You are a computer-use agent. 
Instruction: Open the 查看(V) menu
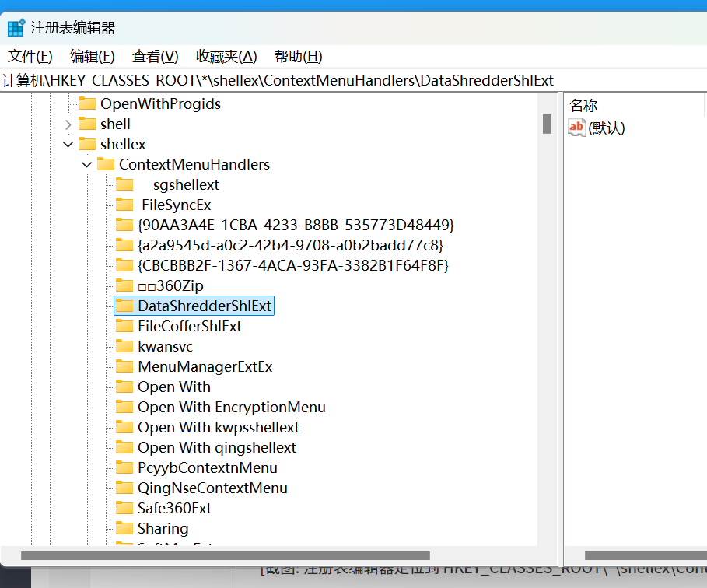pyautogui.click(x=155, y=57)
